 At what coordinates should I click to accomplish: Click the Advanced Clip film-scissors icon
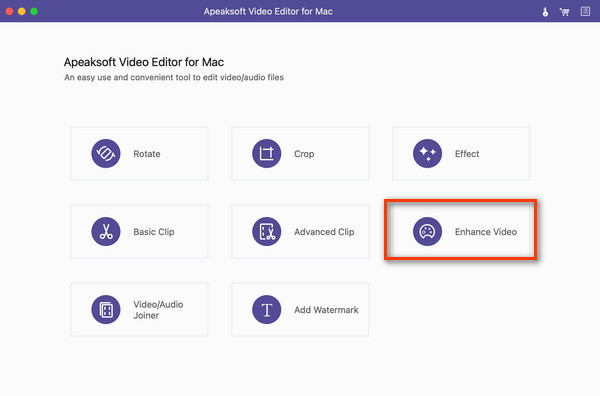[267, 231]
